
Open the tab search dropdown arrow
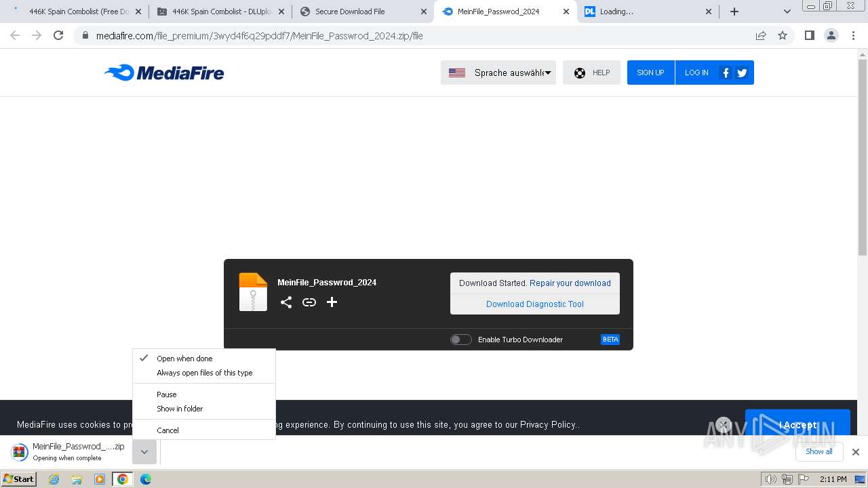pyautogui.click(x=787, y=12)
